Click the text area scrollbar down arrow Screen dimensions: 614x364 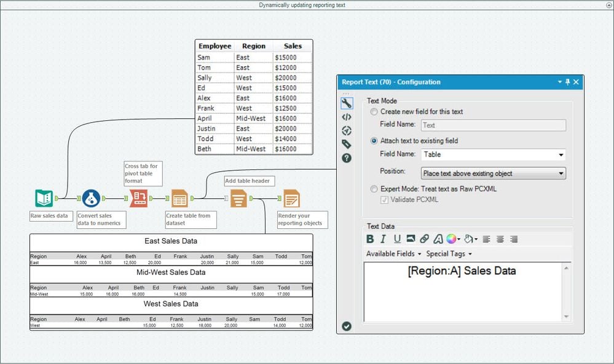566,316
